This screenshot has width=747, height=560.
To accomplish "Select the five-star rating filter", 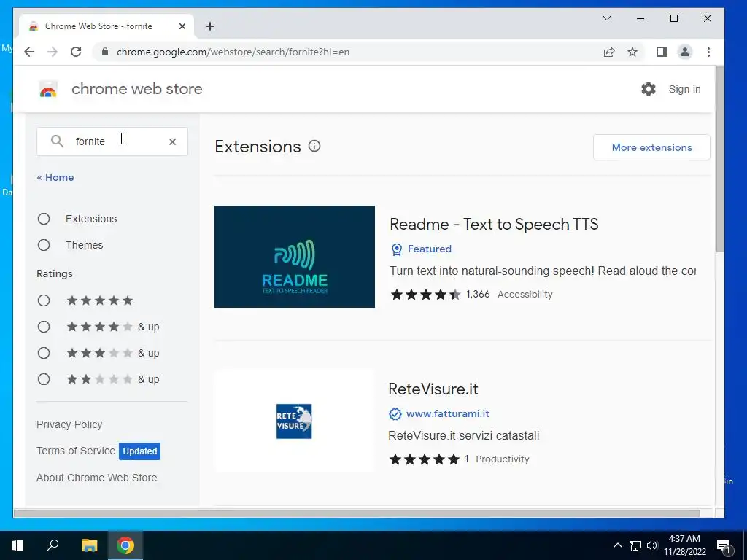I will (44, 300).
